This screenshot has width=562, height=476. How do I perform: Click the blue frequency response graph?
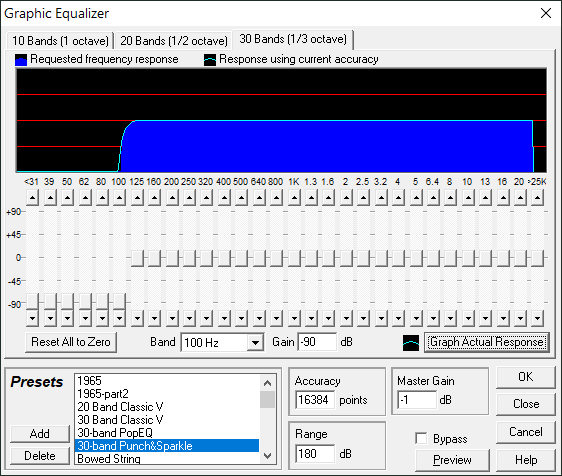click(281, 120)
